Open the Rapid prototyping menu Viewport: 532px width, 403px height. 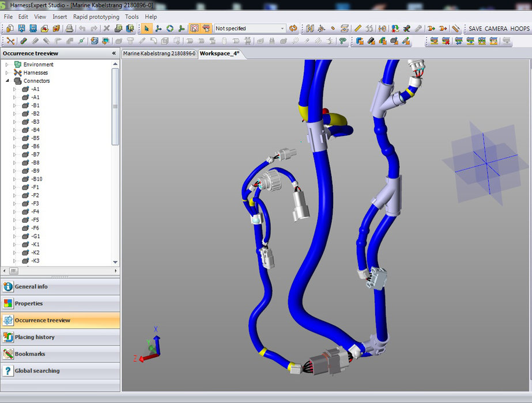tap(96, 17)
